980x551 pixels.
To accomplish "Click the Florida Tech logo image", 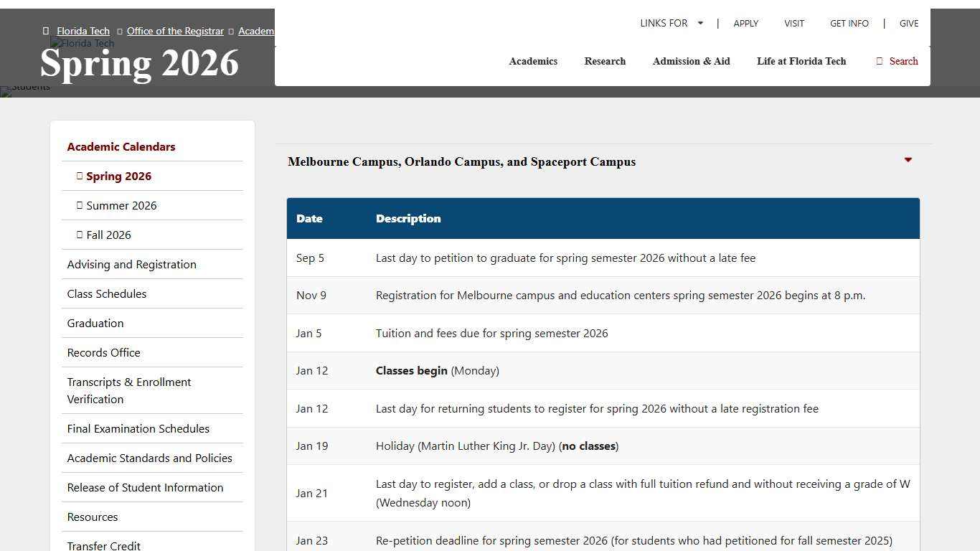I will click(83, 44).
